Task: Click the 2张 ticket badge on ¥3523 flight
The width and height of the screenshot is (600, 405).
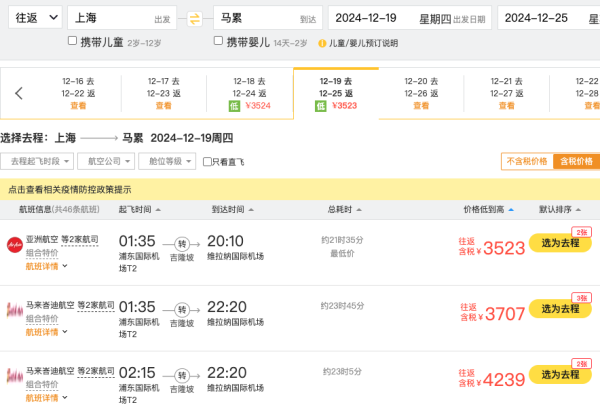Action: [x=582, y=232]
